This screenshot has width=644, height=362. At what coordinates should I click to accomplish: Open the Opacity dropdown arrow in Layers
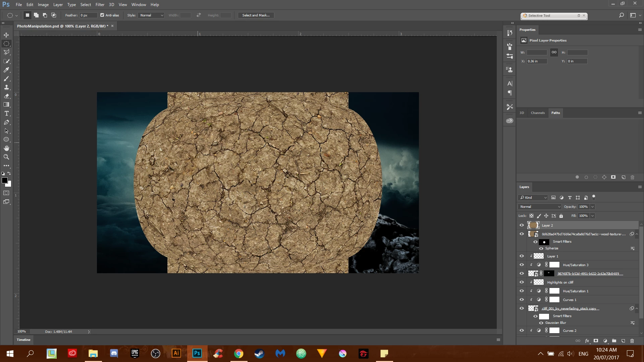(x=592, y=206)
